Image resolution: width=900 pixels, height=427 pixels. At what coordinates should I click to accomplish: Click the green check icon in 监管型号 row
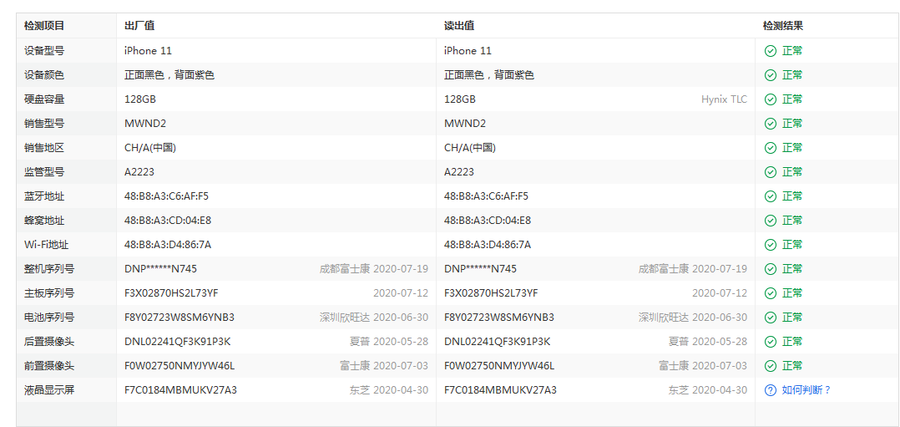click(770, 172)
